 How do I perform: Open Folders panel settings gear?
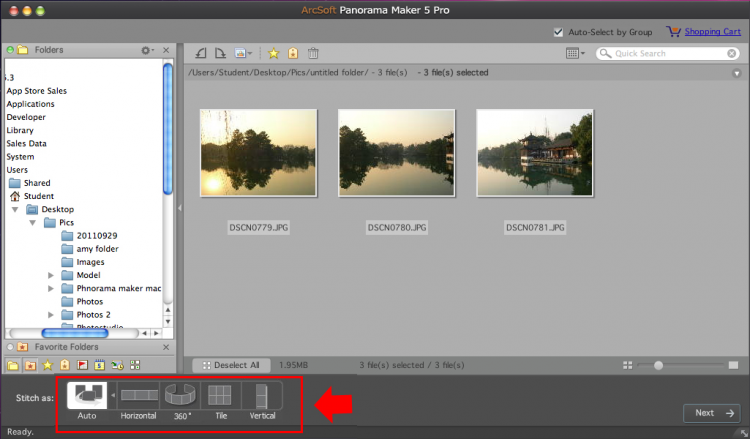tap(146, 50)
